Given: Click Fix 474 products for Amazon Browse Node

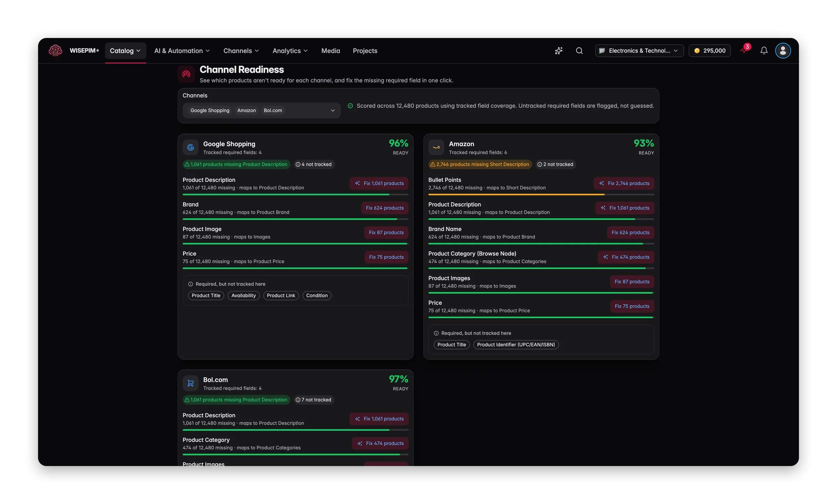Looking at the screenshot, I should tap(626, 257).
